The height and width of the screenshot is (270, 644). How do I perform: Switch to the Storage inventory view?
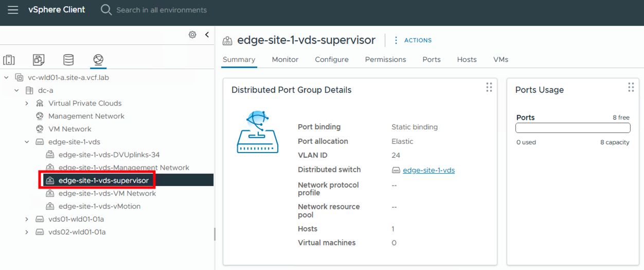[x=68, y=60]
